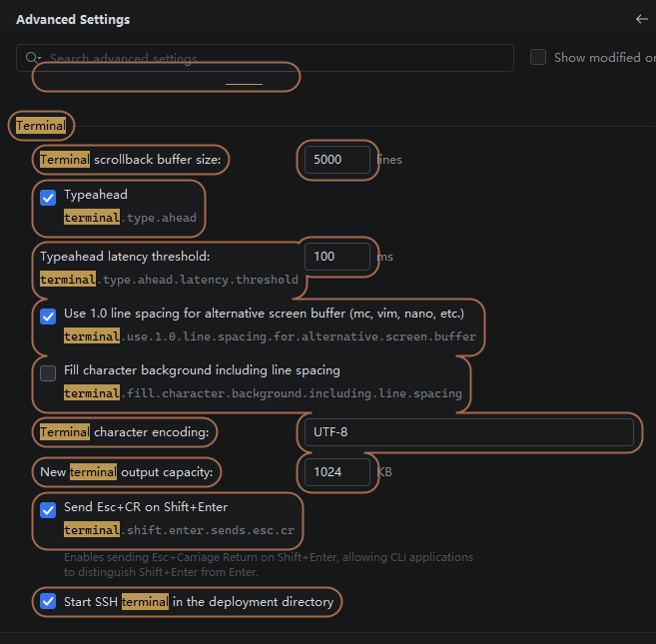
Task: Disable Start SSH terminal in deployment directory
Action: (48, 601)
